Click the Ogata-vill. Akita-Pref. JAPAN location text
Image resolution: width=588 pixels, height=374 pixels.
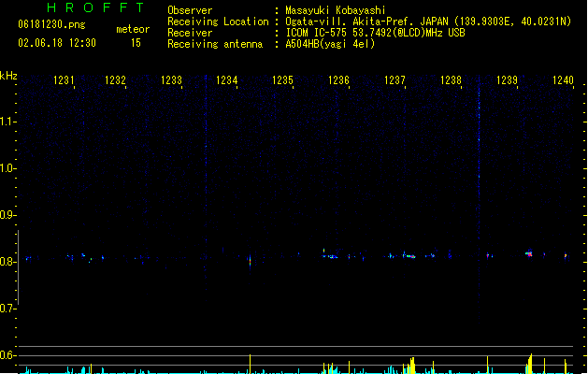428,22
